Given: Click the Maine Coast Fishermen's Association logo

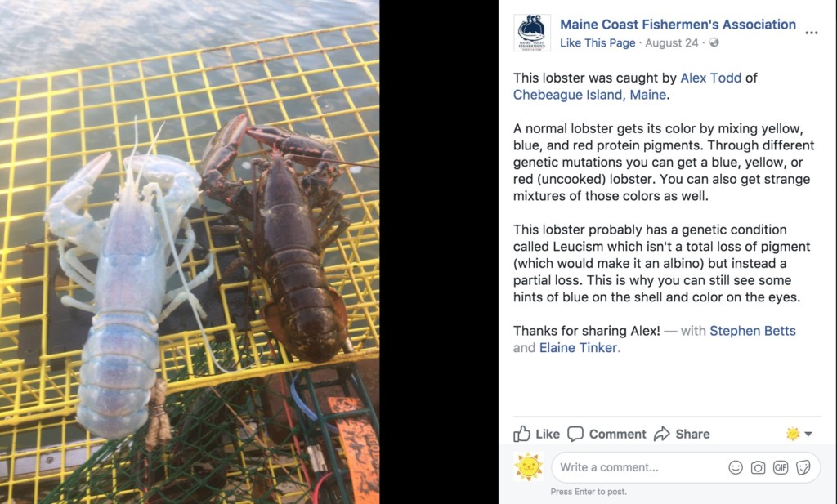Looking at the screenshot, I should [531, 33].
